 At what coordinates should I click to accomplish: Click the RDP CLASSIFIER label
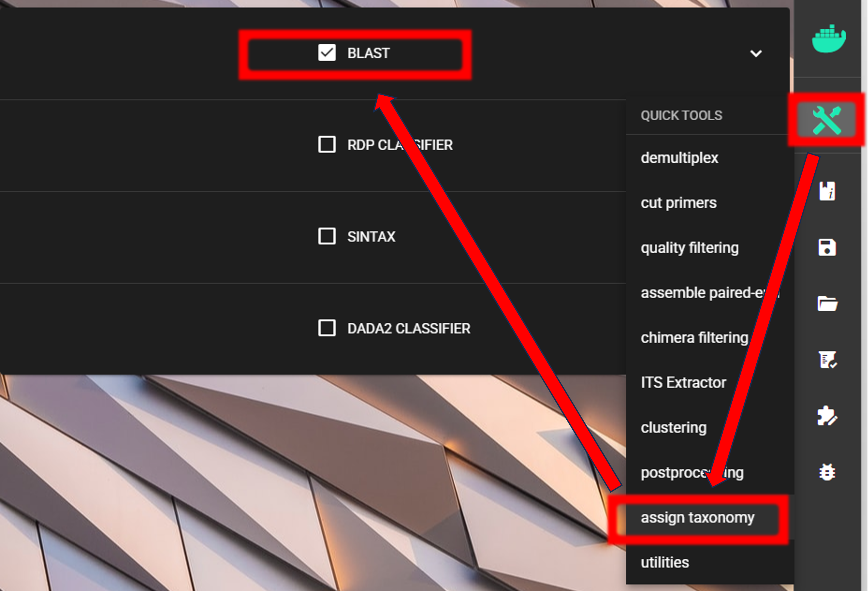(x=400, y=145)
